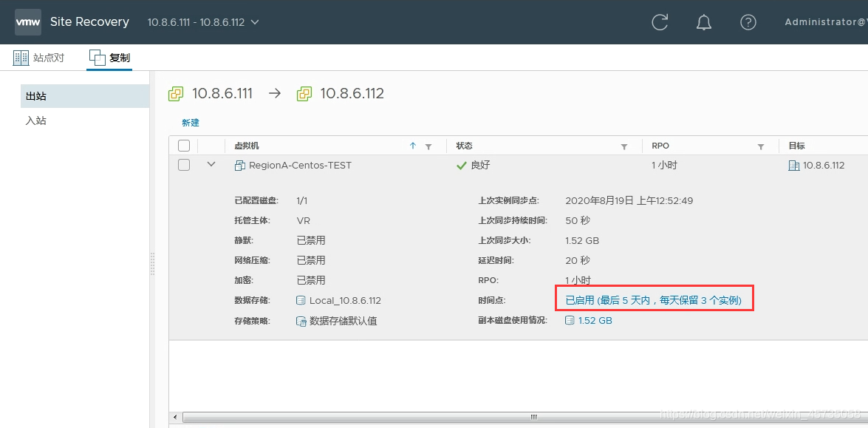The image size is (868, 428).
Task: Click the datastore icon beside Local_10.8.6.112
Action: click(x=301, y=301)
